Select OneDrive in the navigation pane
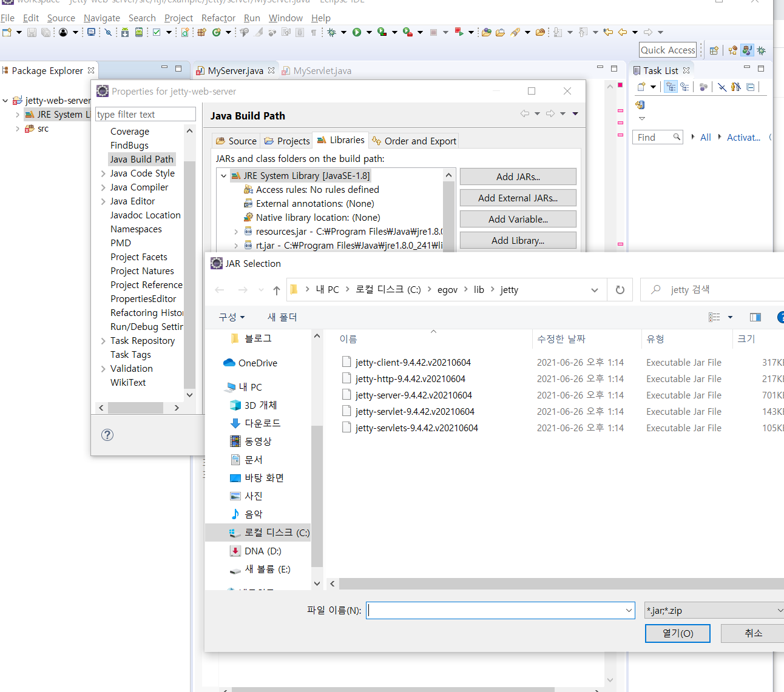784x692 pixels. point(258,363)
